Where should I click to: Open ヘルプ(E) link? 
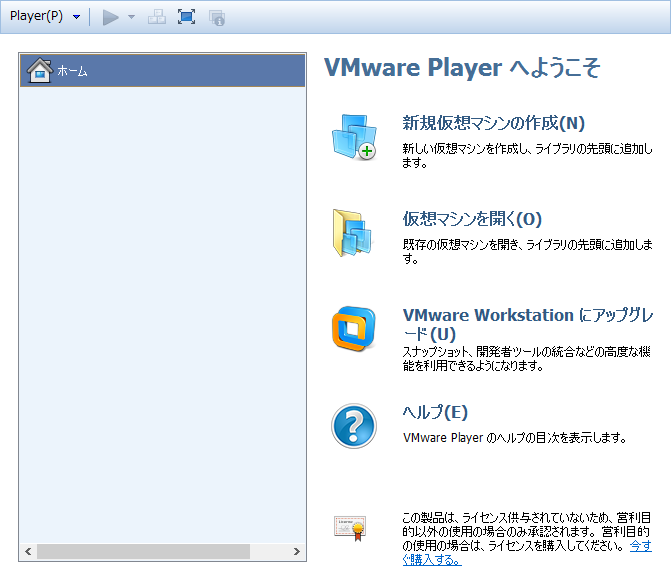pyautogui.click(x=435, y=412)
